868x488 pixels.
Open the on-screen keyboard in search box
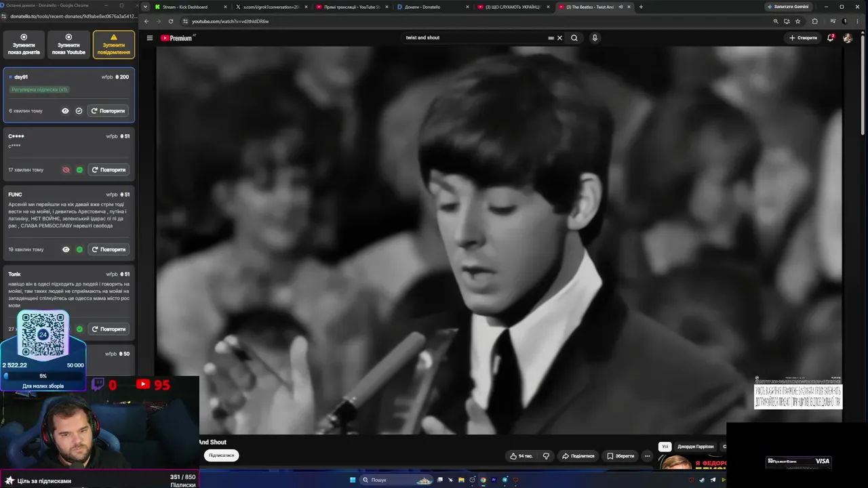[x=551, y=38]
